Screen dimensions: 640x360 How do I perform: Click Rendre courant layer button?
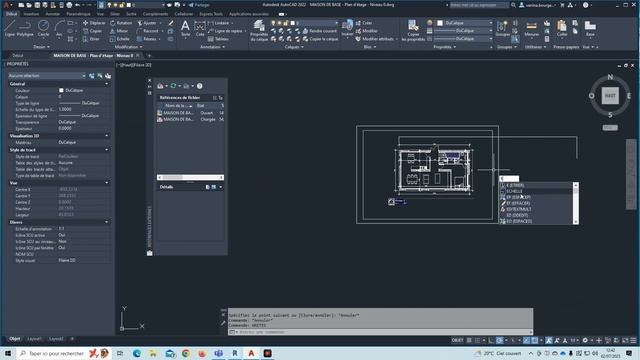[320, 31]
